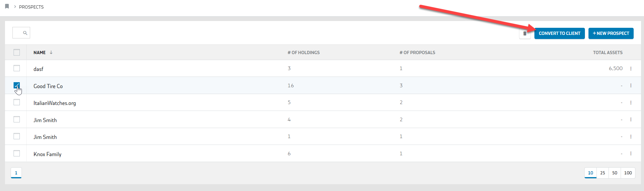
Task: Go to page 1 of results
Action: (x=16, y=173)
